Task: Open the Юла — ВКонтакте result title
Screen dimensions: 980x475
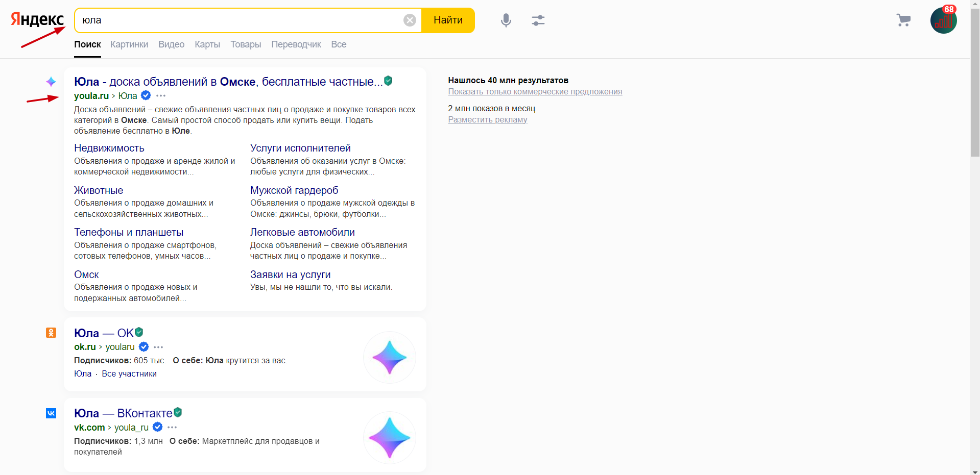Action: click(123, 413)
